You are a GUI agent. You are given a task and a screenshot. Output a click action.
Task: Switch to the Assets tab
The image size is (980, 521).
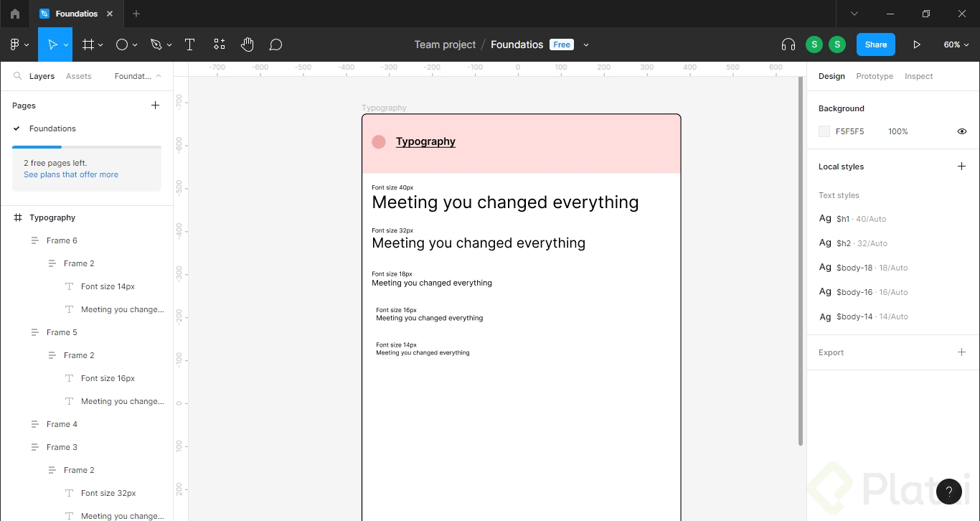coord(79,76)
